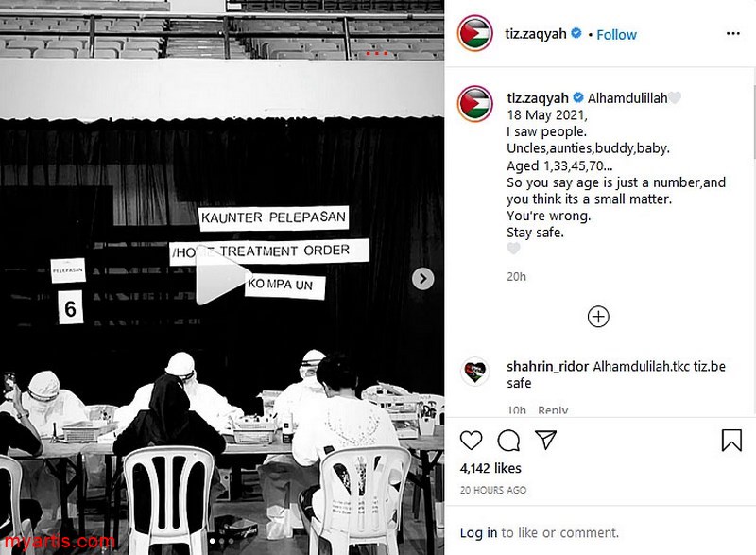Screen dimensions: 756x555
Task: Like the post with heart icon
Action: (471, 441)
